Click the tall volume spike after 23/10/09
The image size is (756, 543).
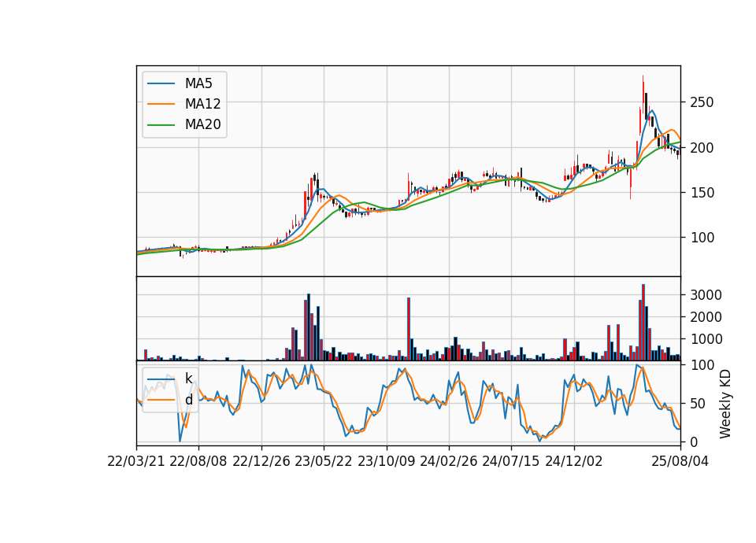409,329
